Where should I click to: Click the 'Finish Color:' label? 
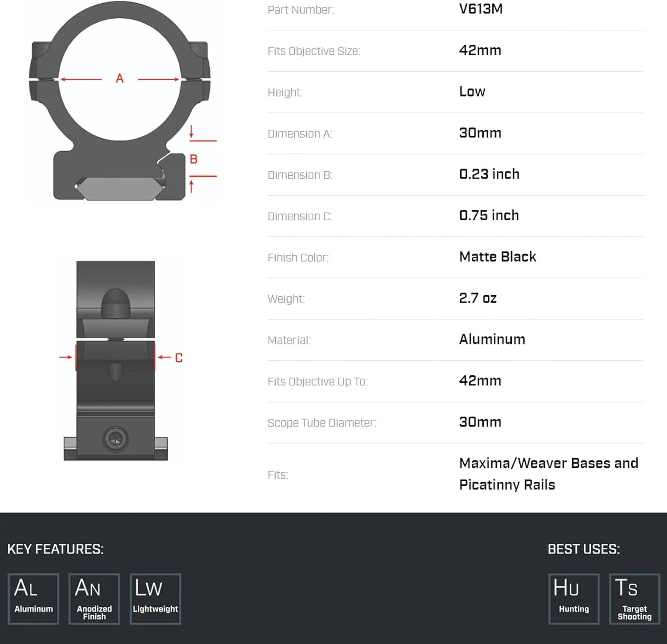298,258
